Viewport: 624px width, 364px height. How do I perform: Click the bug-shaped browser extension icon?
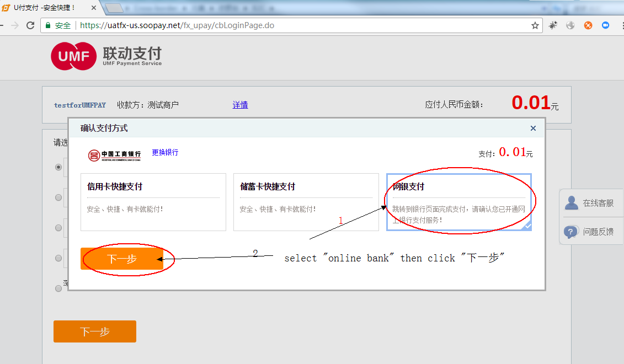553,25
